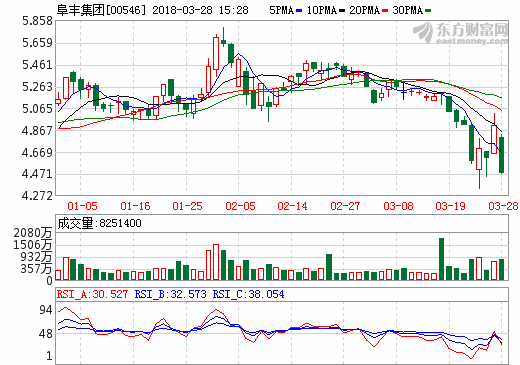Click the stock title 阜丰集团[00546]
The height and width of the screenshot is (365, 520).
click(101, 10)
